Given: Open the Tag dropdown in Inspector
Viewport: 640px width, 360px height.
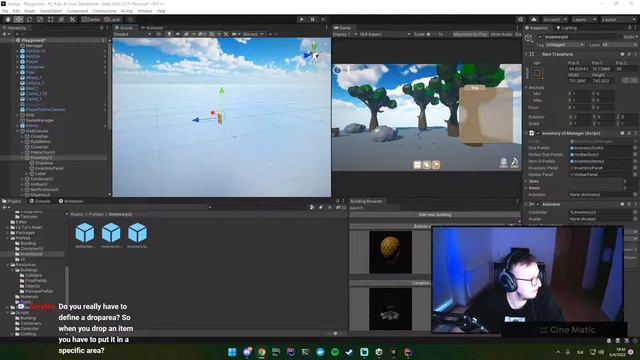Looking at the screenshot, I should coord(564,44).
